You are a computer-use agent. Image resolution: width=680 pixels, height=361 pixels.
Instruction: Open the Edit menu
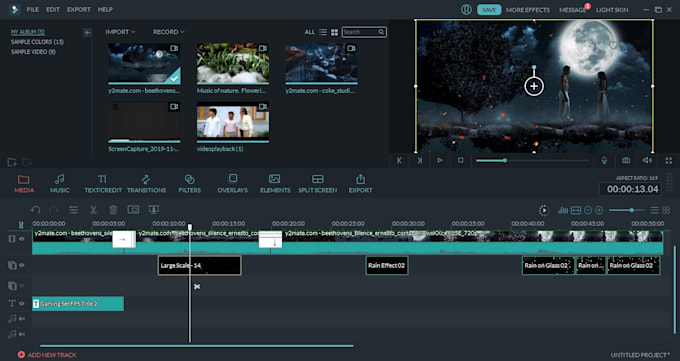(53, 9)
